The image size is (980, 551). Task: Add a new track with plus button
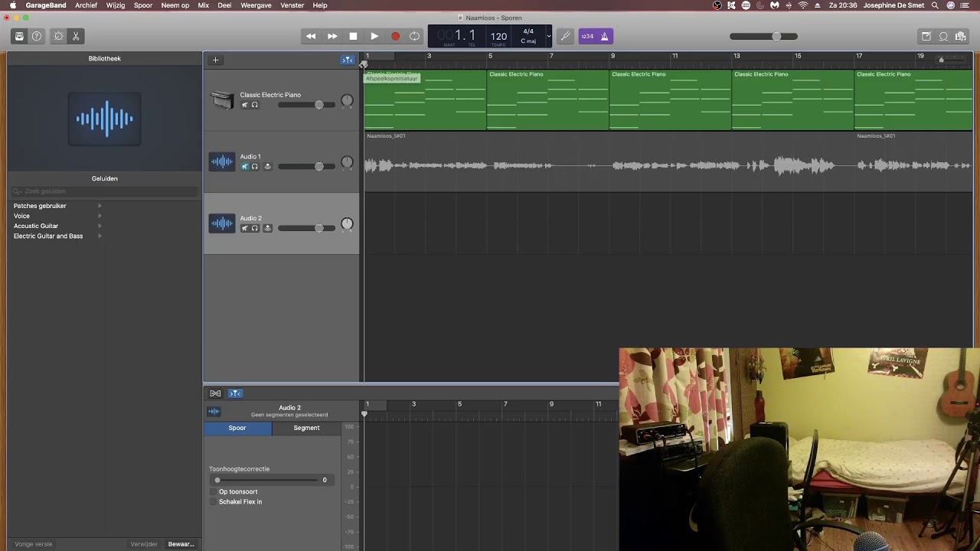pos(215,60)
